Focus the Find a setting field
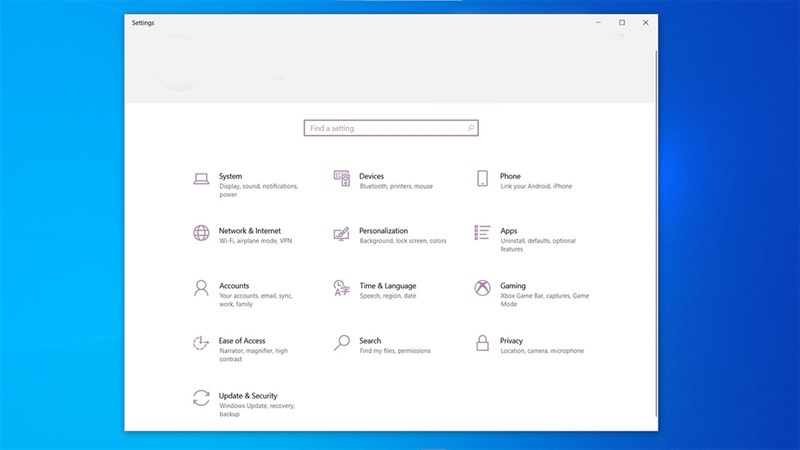The width and height of the screenshot is (800, 450). click(x=391, y=128)
